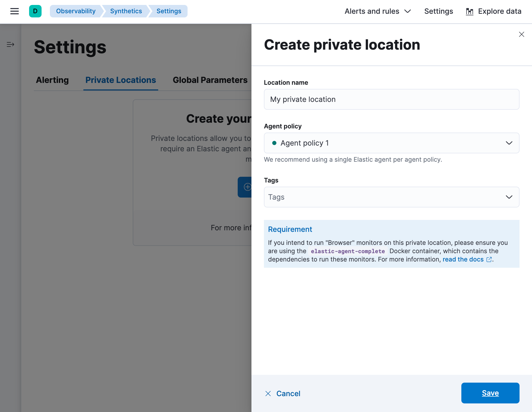Click the Synthetics breadcrumb
The width and height of the screenshot is (532, 412).
point(126,11)
